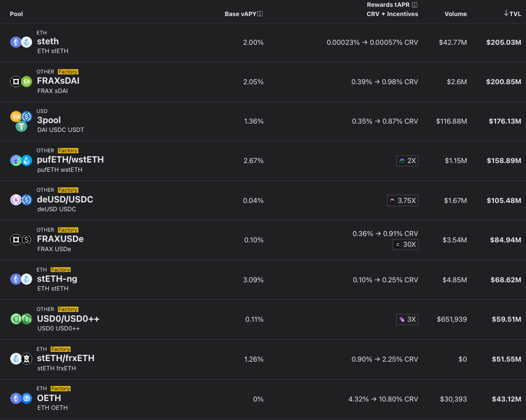526x420 pixels.
Task: Open the OETH pool
Action: pyautogui.click(x=49, y=398)
